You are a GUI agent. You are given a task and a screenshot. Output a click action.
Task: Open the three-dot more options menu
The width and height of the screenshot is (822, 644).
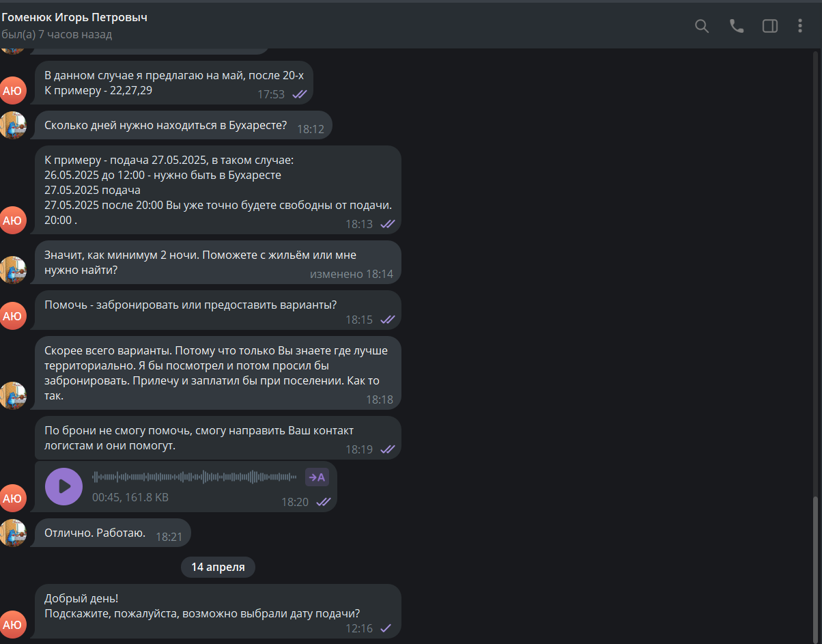coord(800,26)
